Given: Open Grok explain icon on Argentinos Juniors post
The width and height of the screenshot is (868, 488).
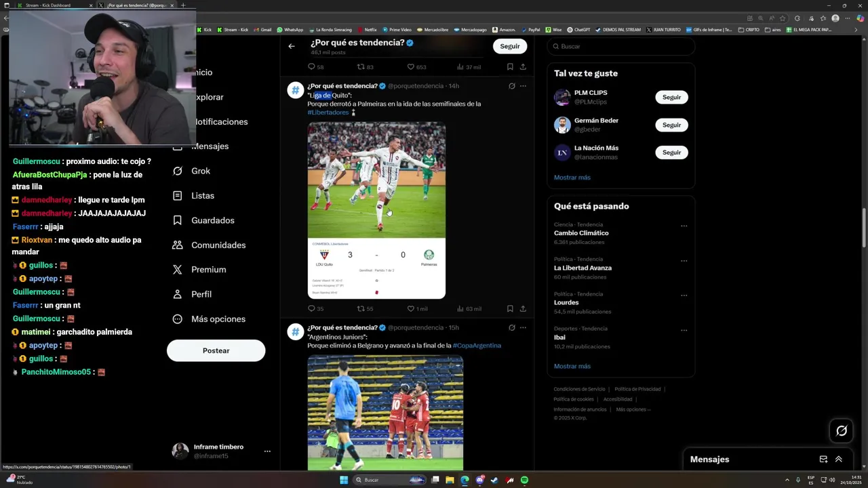Looking at the screenshot, I should [x=512, y=327].
